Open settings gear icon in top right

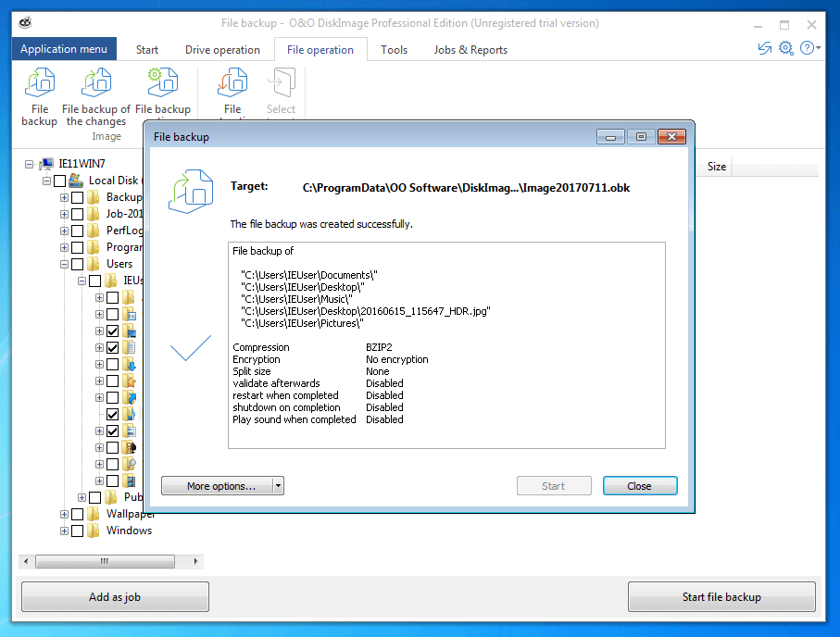785,48
